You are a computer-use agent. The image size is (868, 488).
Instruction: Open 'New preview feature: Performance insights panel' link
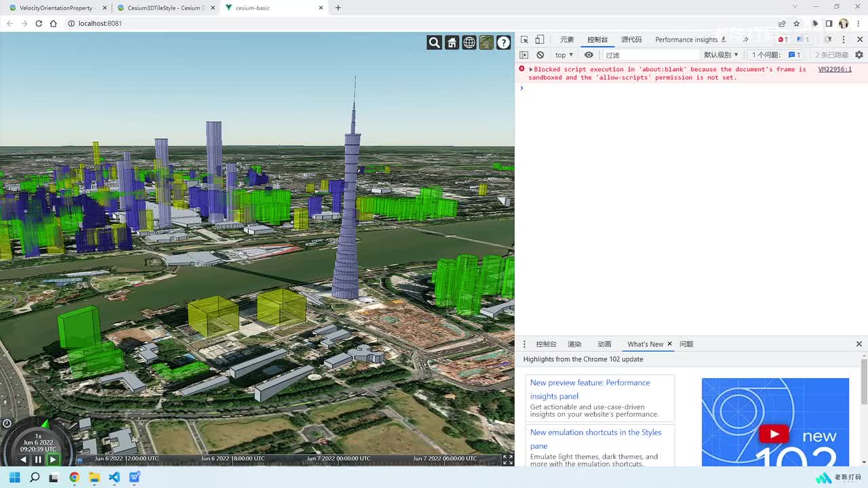pos(590,389)
